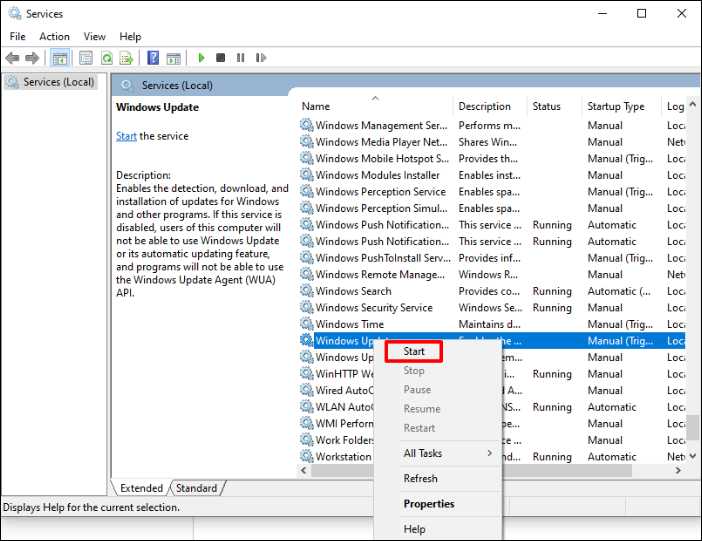Click the blue Help toolbar icon
This screenshot has width=702, height=541.
(153, 59)
